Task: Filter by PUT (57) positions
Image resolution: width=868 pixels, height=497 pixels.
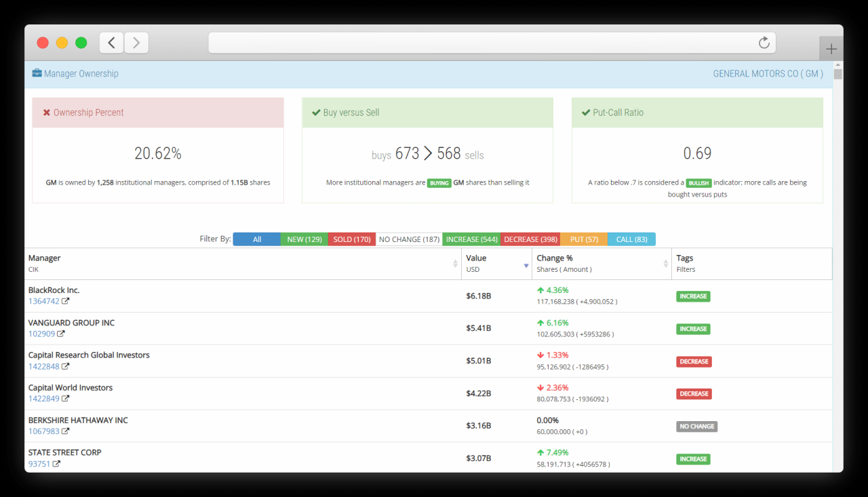Action: tap(584, 239)
